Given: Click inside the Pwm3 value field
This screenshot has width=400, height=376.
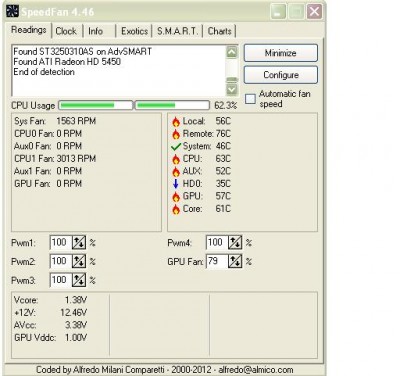Looking at the screenshot, I should click(61, 280).
